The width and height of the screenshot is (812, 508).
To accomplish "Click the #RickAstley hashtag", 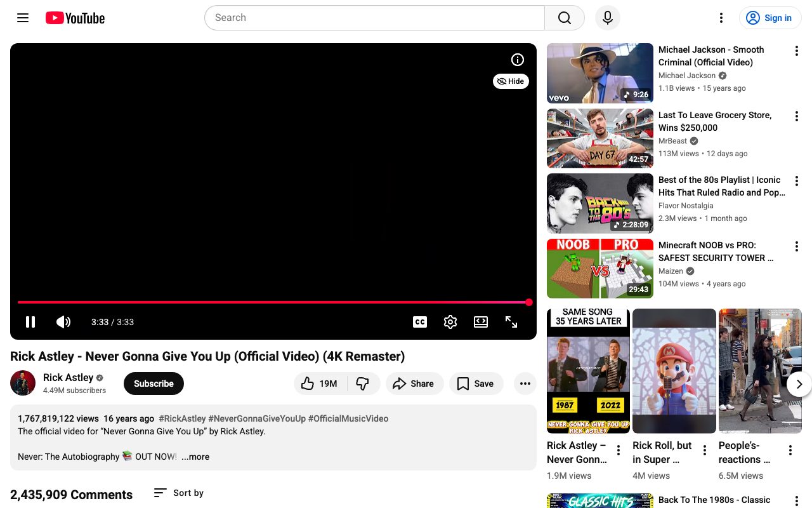I will tap(182, 418).
